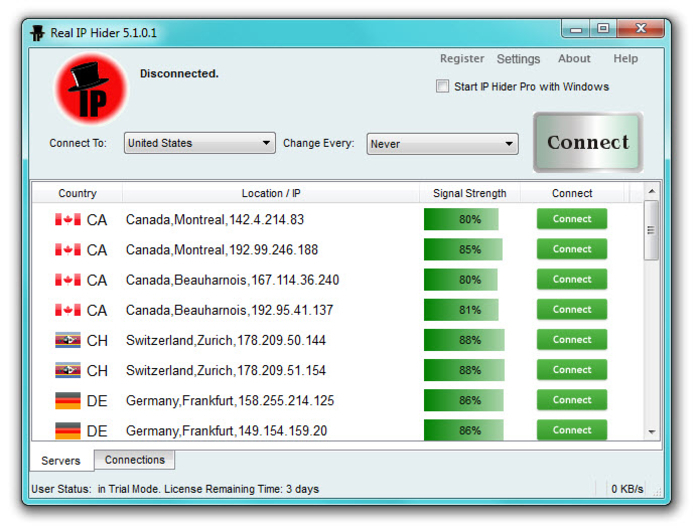
Task: Click the scrollbar down arrow
Action: point(652,432)
